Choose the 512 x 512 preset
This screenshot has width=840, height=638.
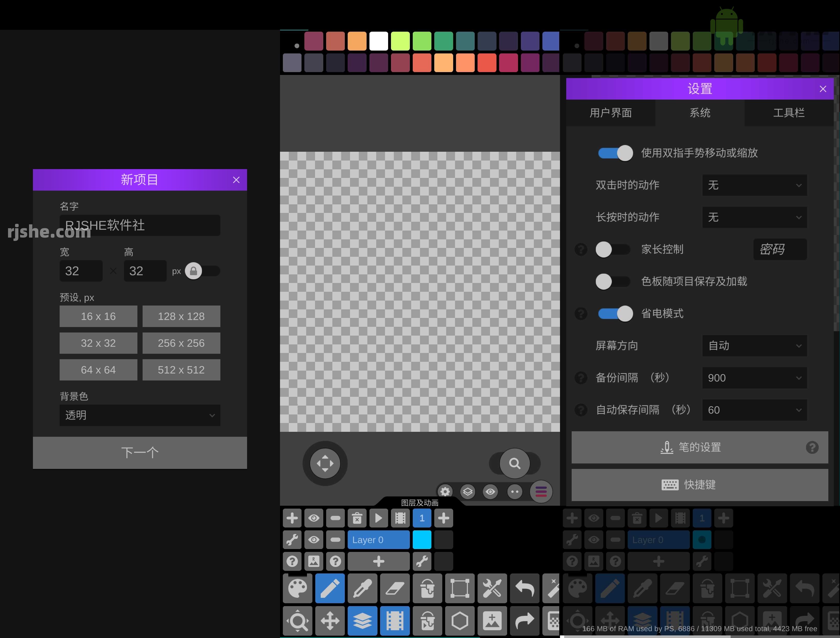pyautogui.click(x=181, y=370)
